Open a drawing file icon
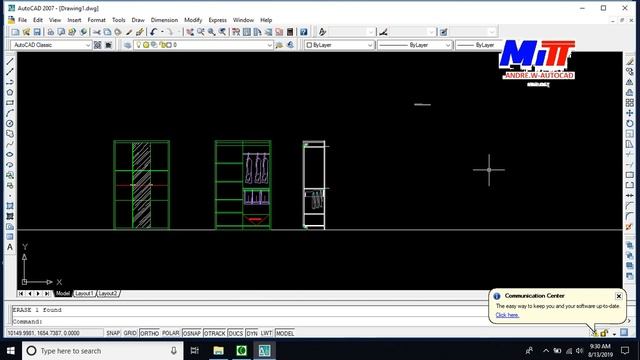The width and height of the screenshot is (640, 360). pos(26,32)
